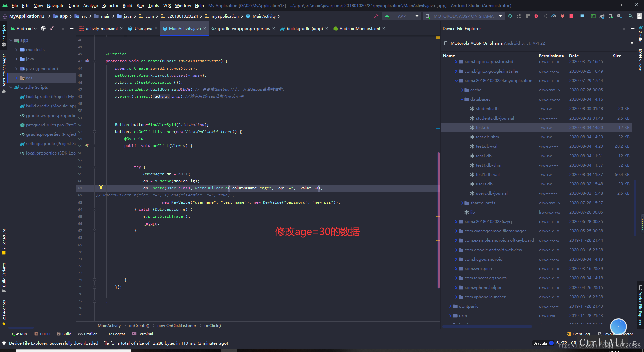This screenshot has width=644, height=352.
Task: Click the Collapse All icon in Project panel
Action: tap(52, 28)
